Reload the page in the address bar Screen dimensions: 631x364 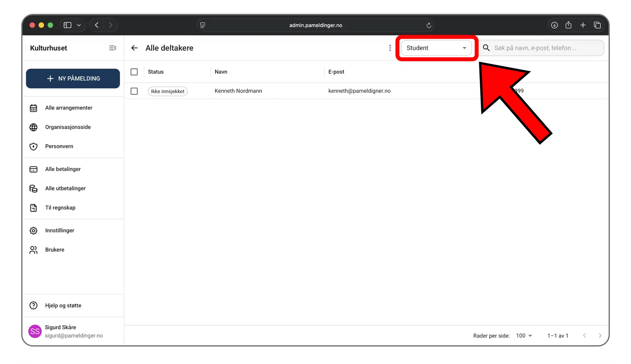(429, 25)
